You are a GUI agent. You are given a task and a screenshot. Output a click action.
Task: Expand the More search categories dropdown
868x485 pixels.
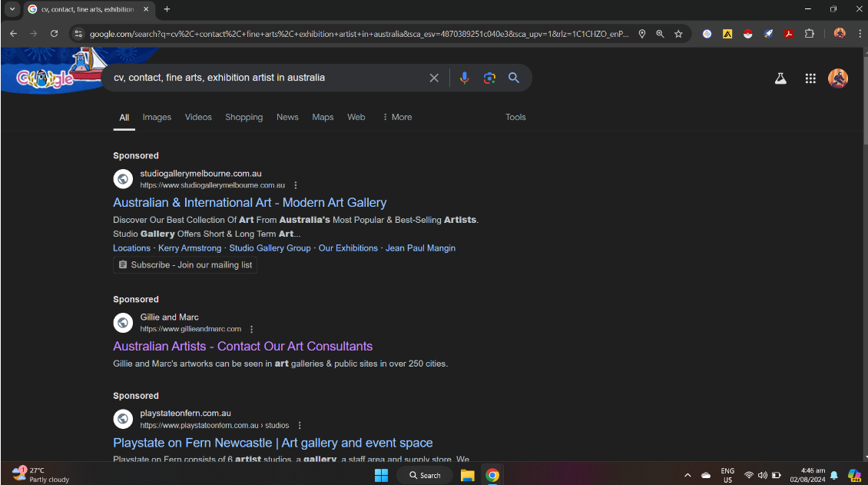pyautogui.click(x=396, y=117)
